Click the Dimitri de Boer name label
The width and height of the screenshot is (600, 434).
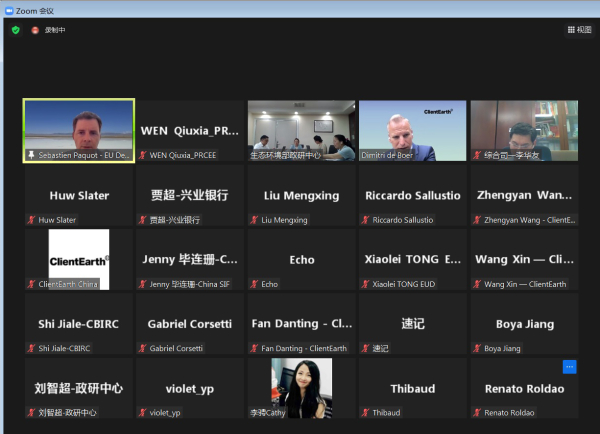[x=387, y=155]
